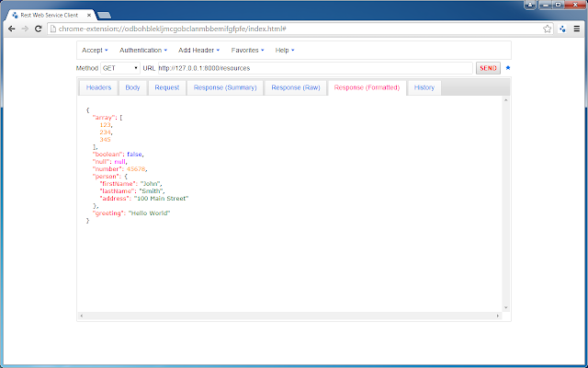Click the "Smith" value
The image size is (588, 368).
[151, 191]
